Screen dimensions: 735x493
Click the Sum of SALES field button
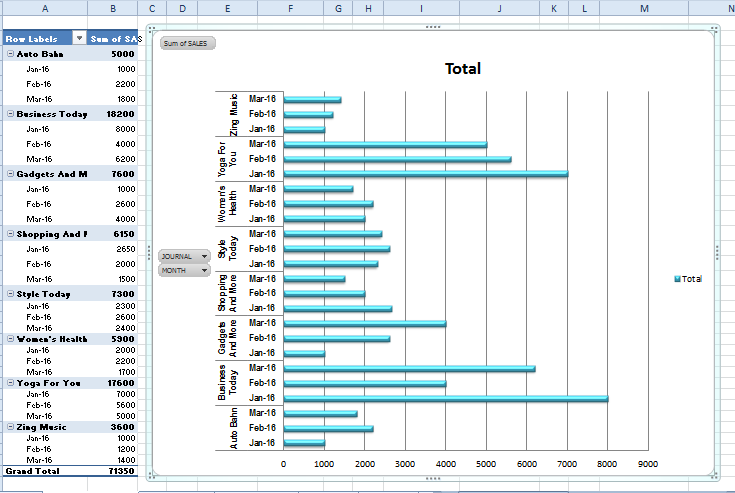pyautogui.click(x=187, y=43)
